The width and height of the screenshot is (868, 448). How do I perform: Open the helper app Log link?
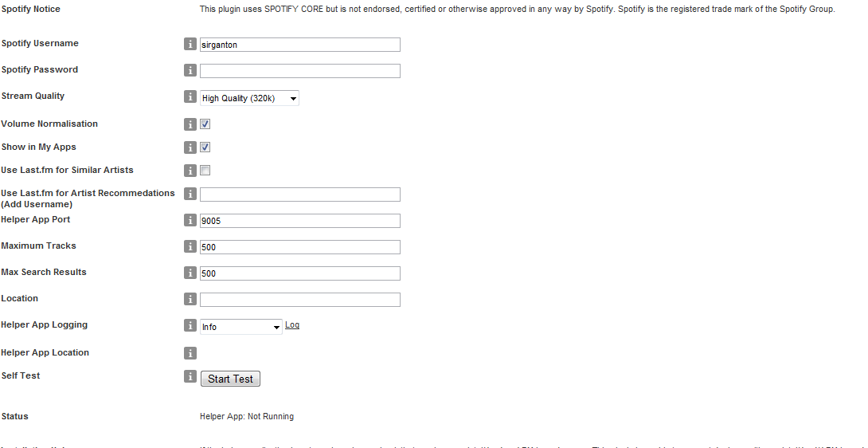pos(292,325)
